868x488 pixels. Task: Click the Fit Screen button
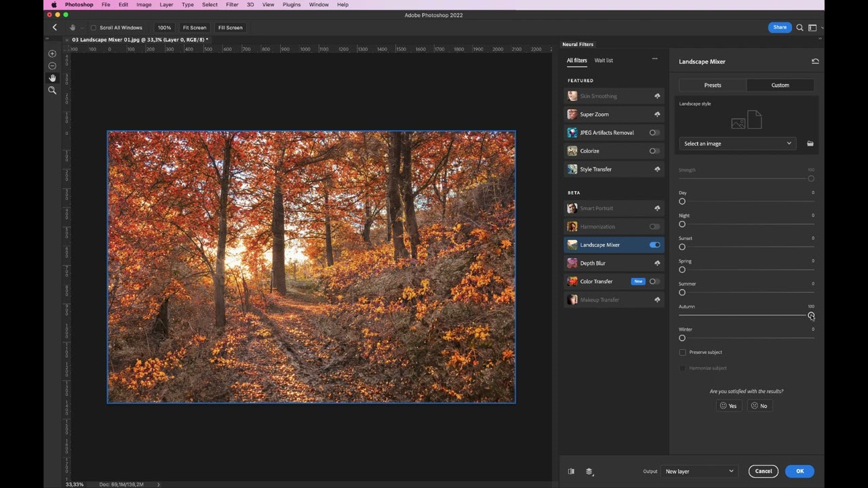pyautogui.click(x=194, y=27)
